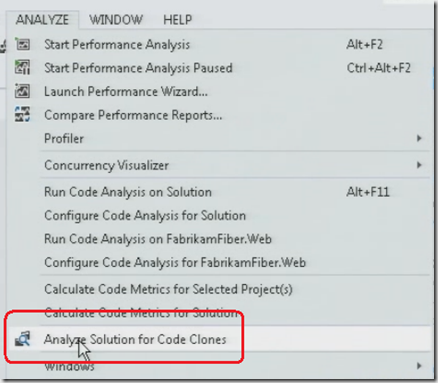This screenshot has height=383, width=438.
Task: Select Start Performance Analysis Paused entry text
Action: [x=138, y=68]
